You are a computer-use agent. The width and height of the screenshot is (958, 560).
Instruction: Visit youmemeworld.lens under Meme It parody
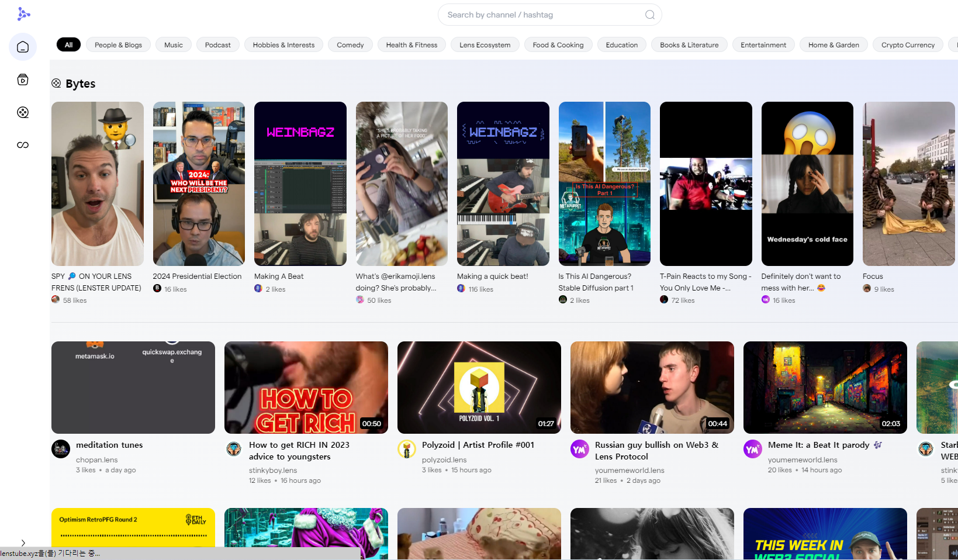(x=803, y=460)
